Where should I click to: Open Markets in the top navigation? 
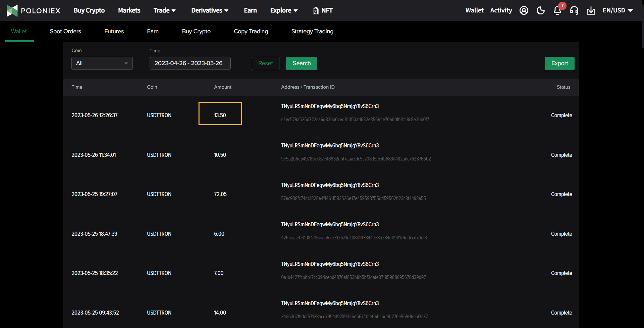coord(129,10)
